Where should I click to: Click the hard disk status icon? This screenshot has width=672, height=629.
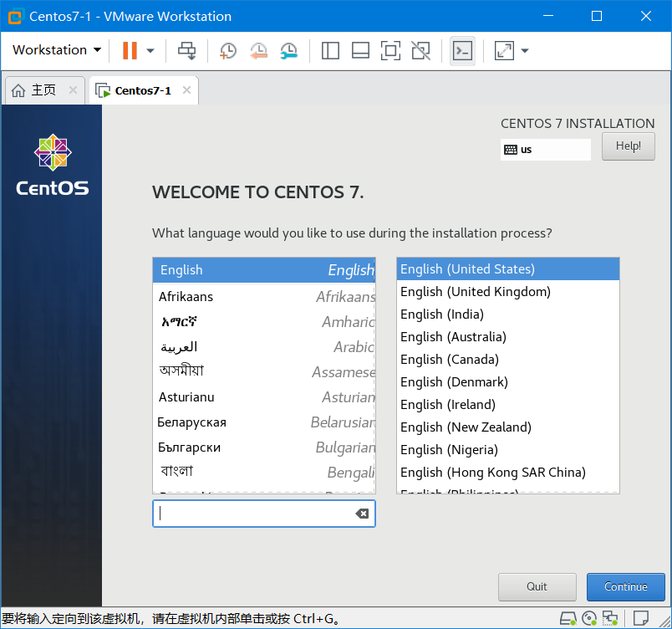click(x=569, y=617)
